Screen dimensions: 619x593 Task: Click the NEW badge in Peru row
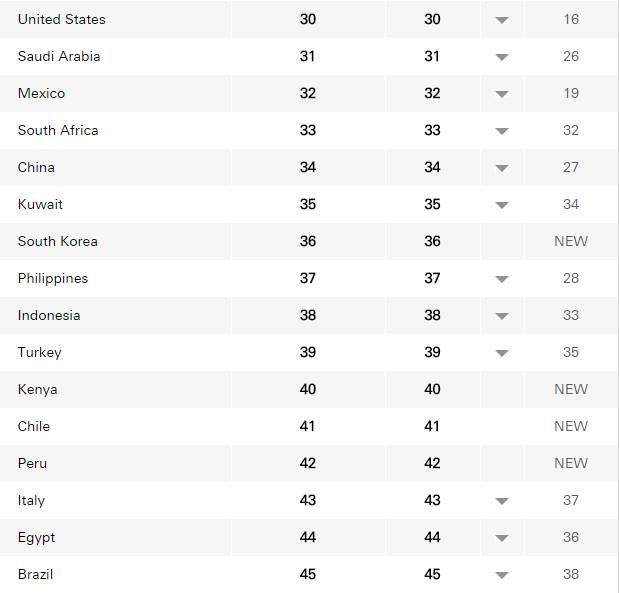tap(571, 463)
